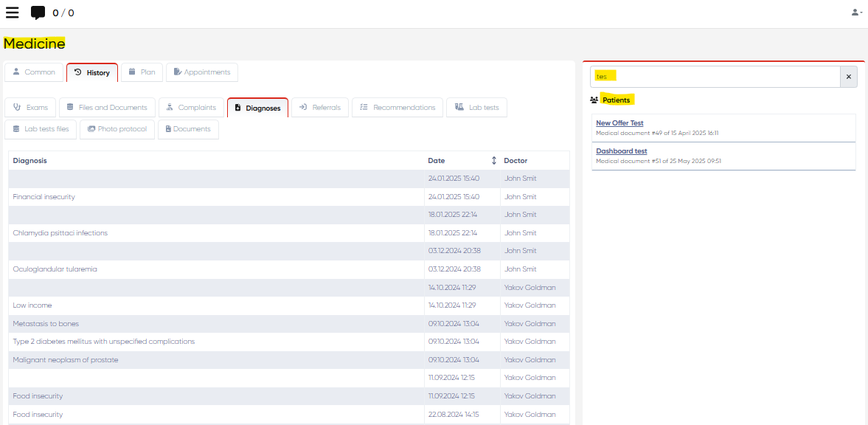
Task: Open the hamburger menu icon
Action: [12, 13]
